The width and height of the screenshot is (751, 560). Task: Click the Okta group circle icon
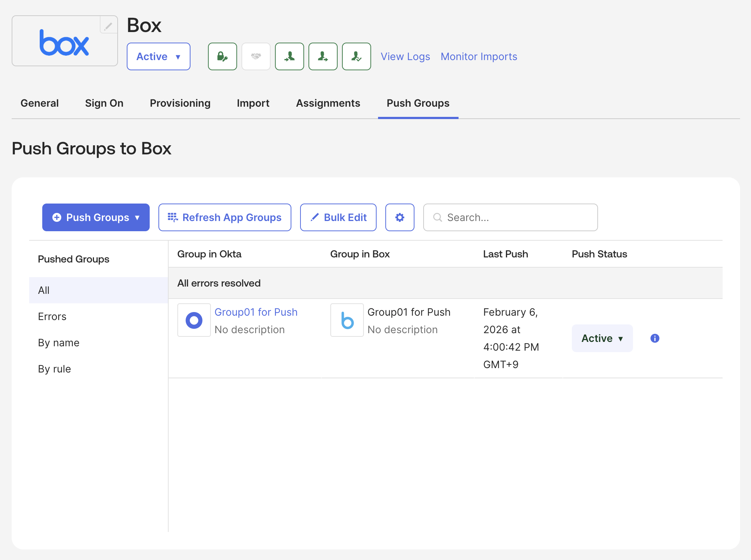tap(194, 320)
